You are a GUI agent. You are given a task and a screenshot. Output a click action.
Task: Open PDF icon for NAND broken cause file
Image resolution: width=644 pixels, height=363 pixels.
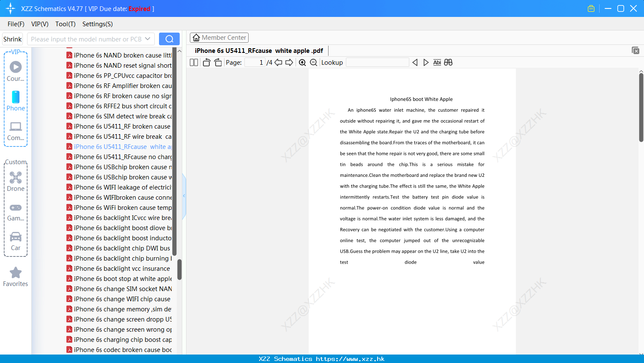tap(69, 55)
